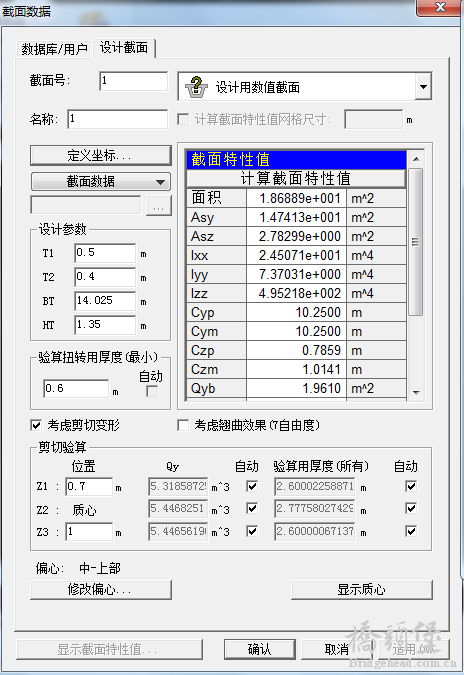Select the Asz value 2.78299e+000
The image size is (464, 675).
(x=296, y=236)
